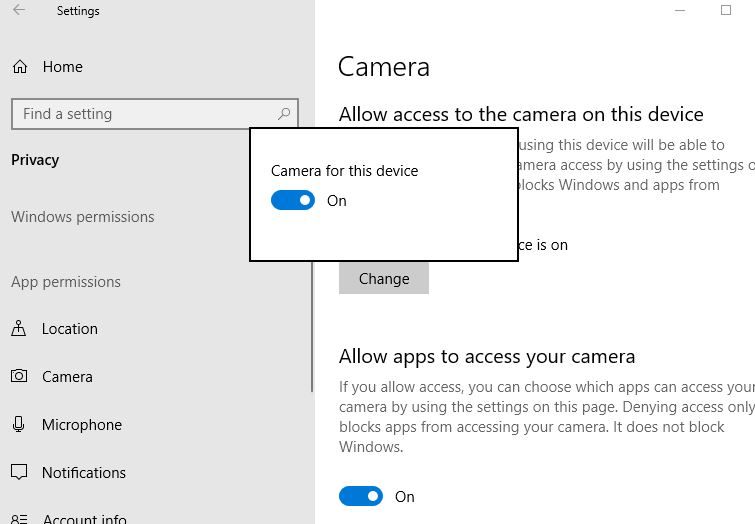Click the back arrow in Settings
The image size is (755, 524).
pyautogui.click(x=19, y=11)
